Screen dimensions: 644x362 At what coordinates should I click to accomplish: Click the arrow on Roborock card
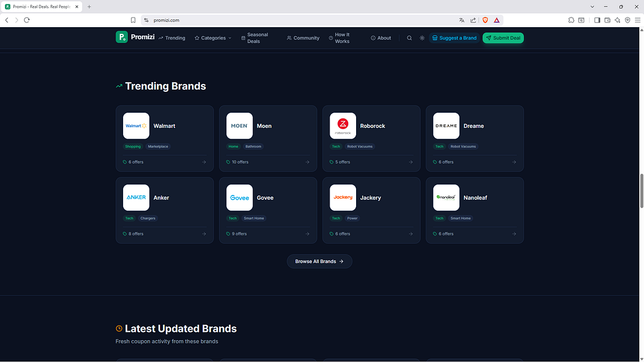coord(410,162)
